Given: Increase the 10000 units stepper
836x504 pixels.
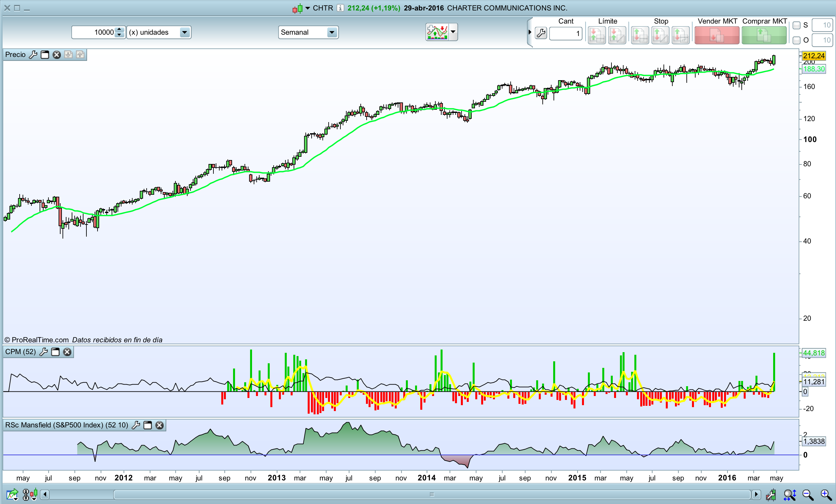Looking at the screenshot, I should click(119, 30).
